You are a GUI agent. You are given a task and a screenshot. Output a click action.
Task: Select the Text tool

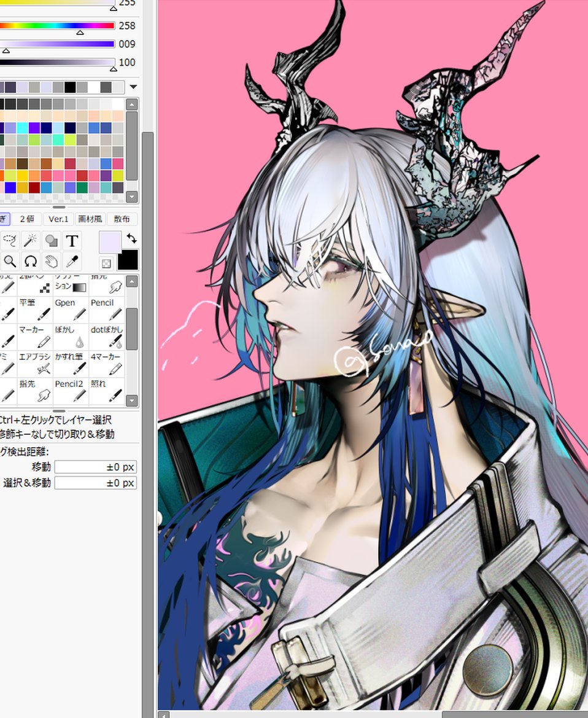tap(72, 240)
